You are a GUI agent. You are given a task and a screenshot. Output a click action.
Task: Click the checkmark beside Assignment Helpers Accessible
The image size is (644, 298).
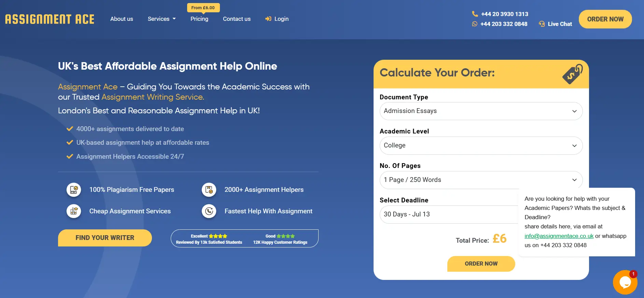click(70, 156)
